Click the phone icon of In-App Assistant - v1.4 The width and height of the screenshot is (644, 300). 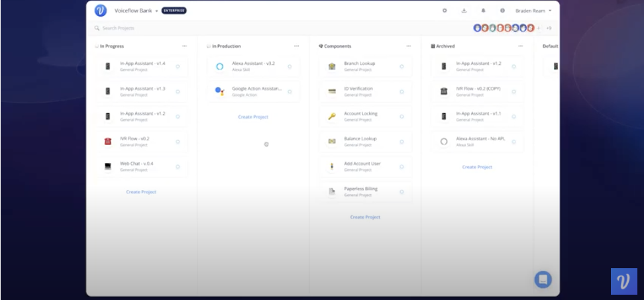click(x=107, y=66)
